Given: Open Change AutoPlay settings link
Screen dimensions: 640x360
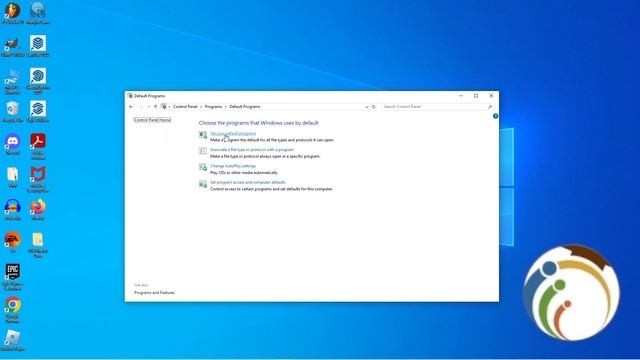Looking at the screenshot, I should coord(233,166).
